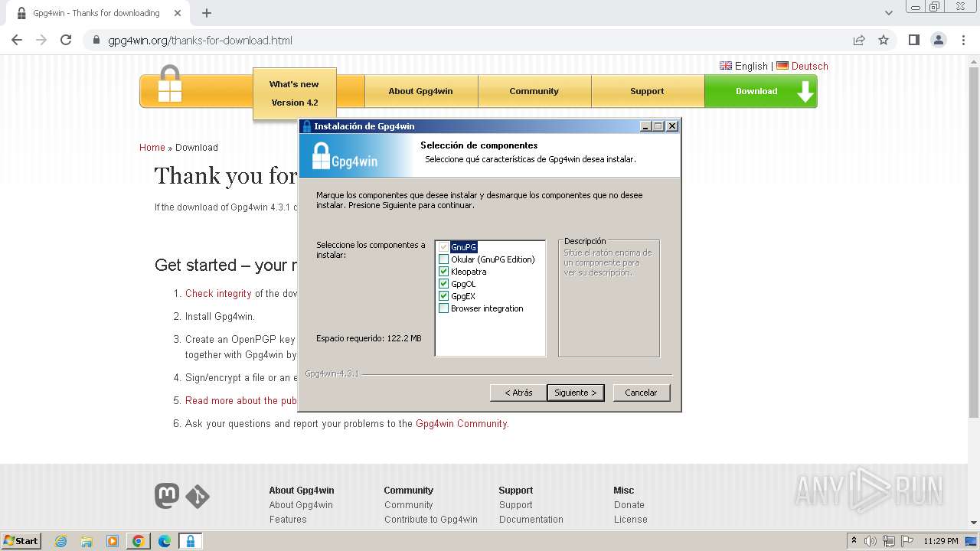Click the Home breadcrumb link
The height and width of the screenshot is (551, 980).
click(152, 148)
